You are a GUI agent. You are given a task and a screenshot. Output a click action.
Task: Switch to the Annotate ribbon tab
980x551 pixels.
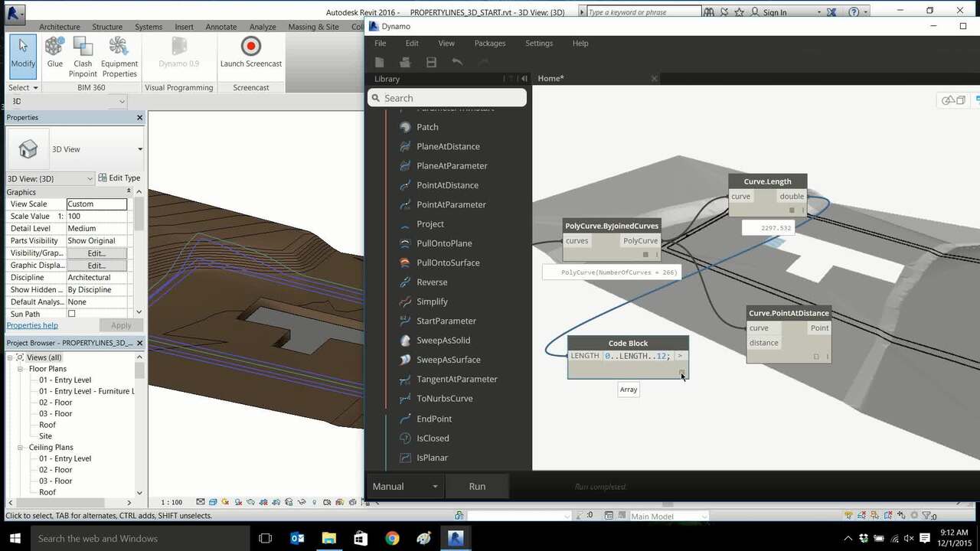pos(220,27)
